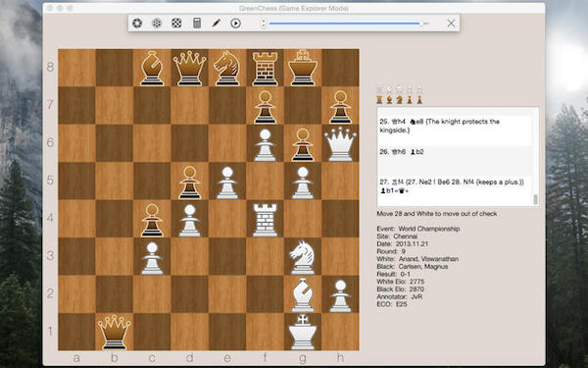Click the 'Black Elo: 2870' line
Screen dimensions: 588x368
(401, 289)
